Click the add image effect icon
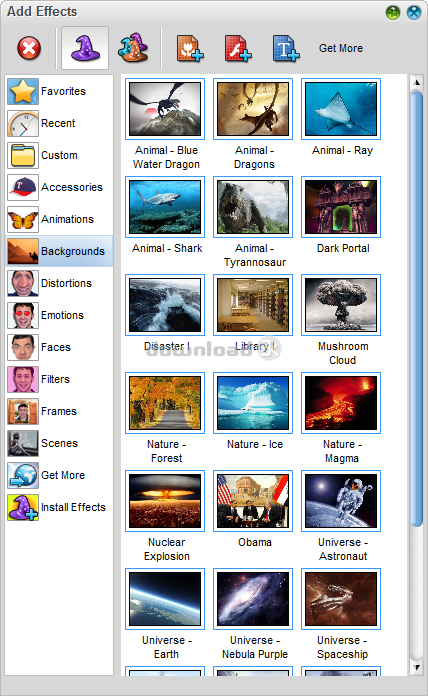 190,48
